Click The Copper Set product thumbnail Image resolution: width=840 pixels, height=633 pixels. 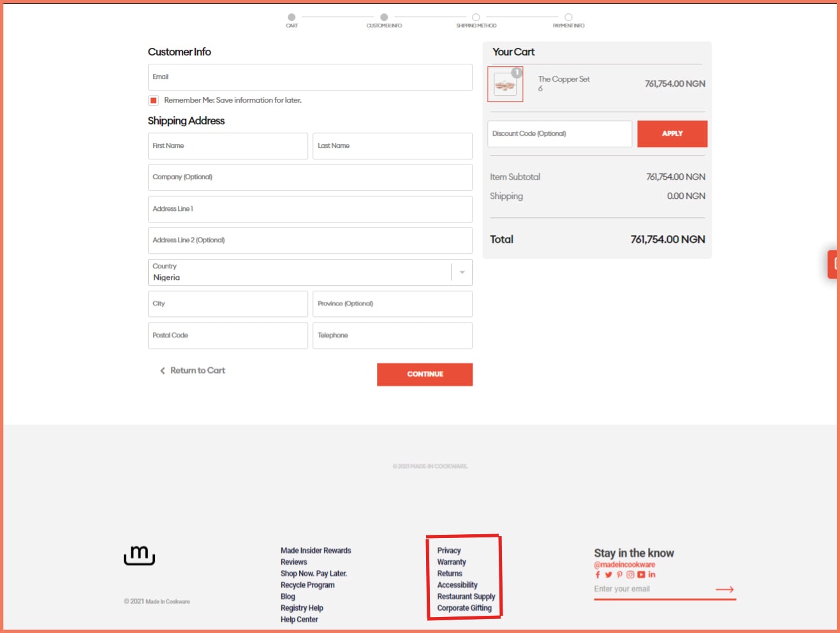tap(505, 84)
